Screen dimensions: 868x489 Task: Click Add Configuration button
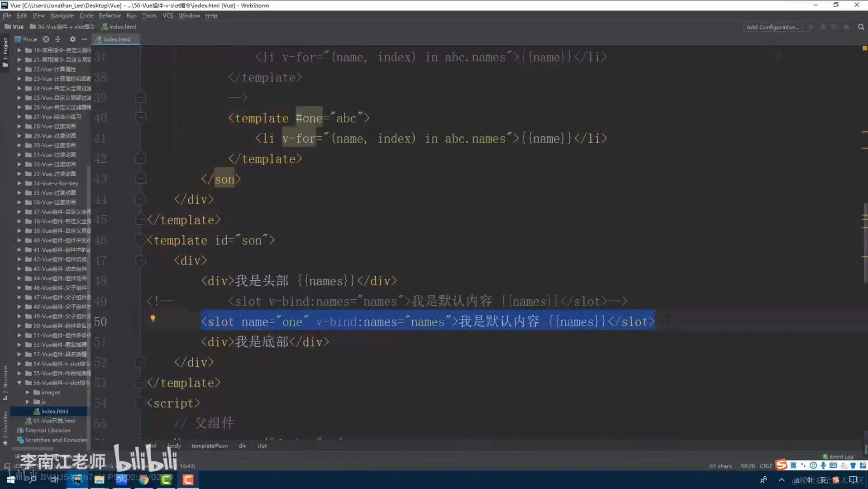pos(773,27)
